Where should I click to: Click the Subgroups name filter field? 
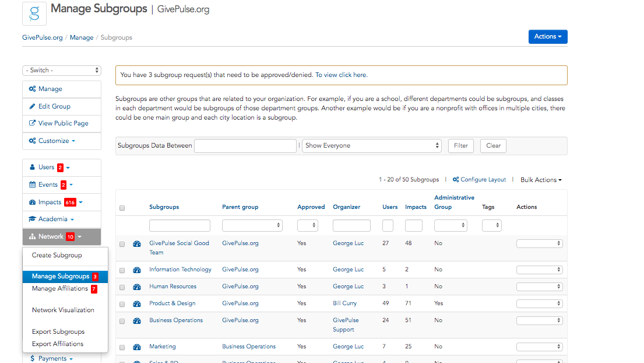pyautogui.click(x=180, y=225)
